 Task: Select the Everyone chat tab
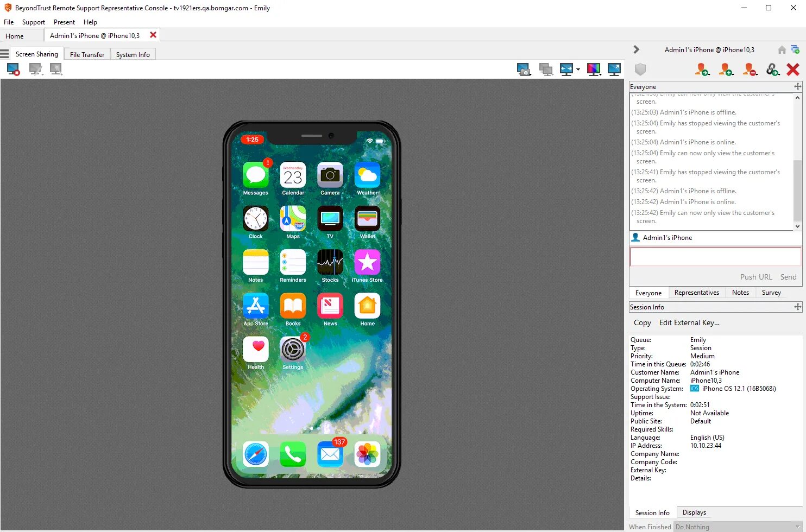pyautogui.click(x=648, y=293)
